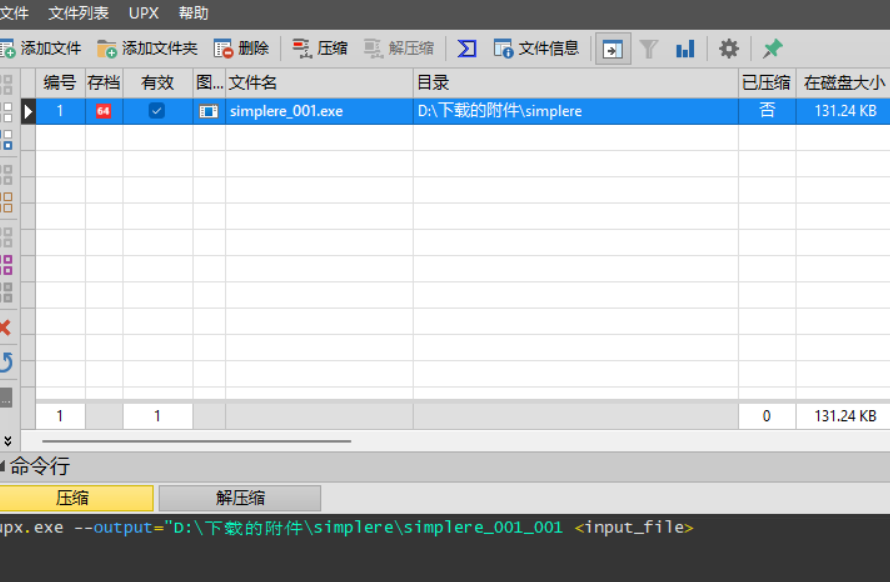This screenshot has width=890, height=582.
Task: Open the UPX menu
Action: point(143,13)
